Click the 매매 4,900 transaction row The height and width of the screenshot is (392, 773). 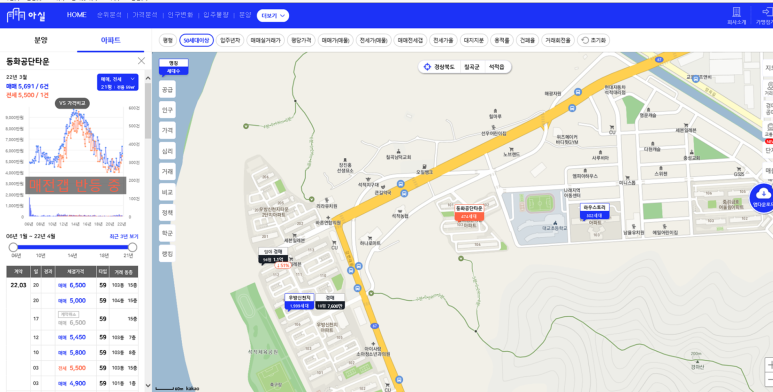coord(72,383)
